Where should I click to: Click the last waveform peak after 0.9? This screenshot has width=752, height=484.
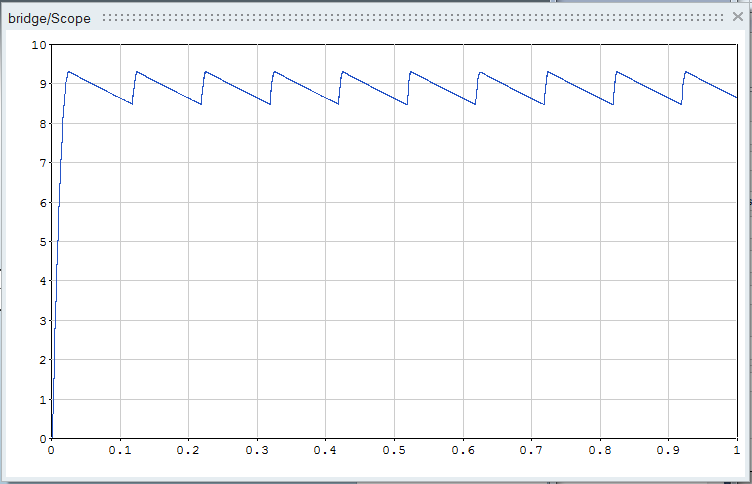(685, 72)
